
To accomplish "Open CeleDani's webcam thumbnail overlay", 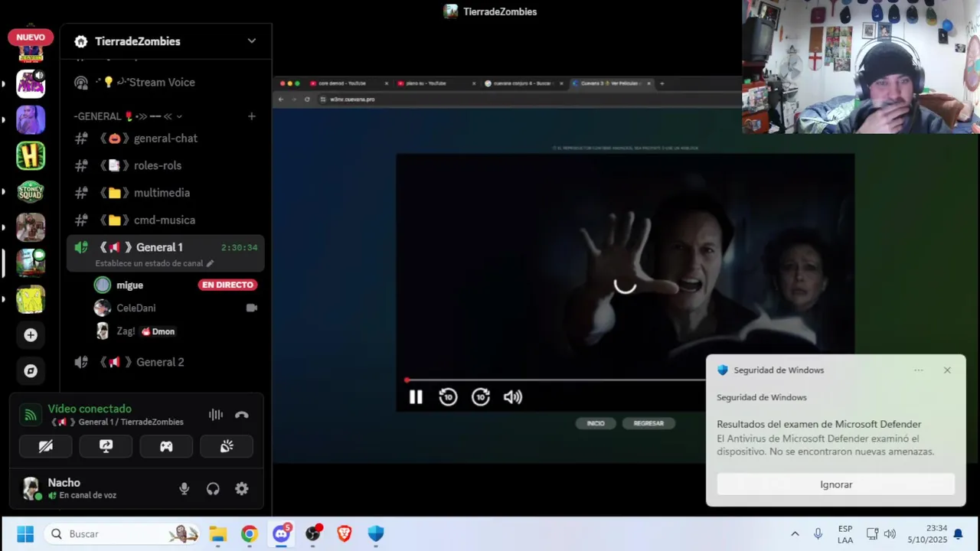I will (x=861, y=67).
